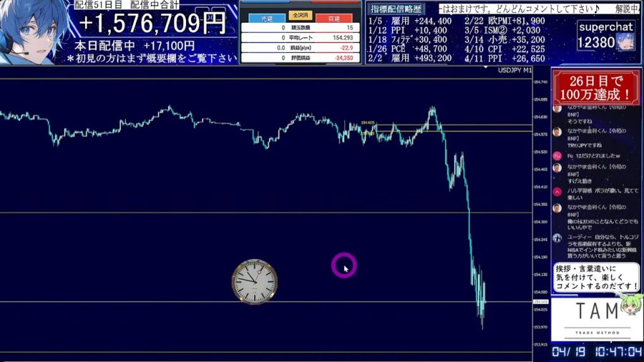Screen dimensions: 644x362
Task: Select the 指標配信略歴 header tab
Action: 396,9
